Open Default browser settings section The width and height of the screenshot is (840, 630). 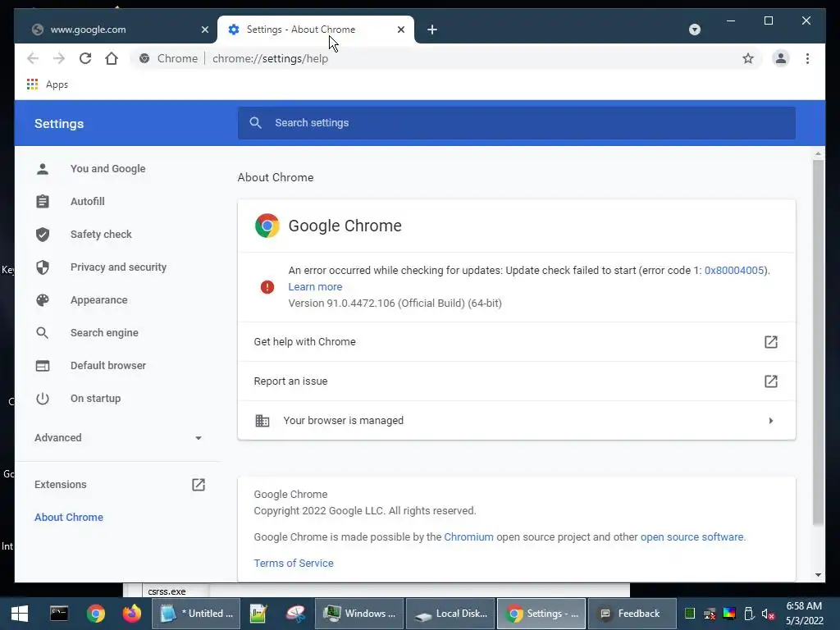[x=107, y=365]
